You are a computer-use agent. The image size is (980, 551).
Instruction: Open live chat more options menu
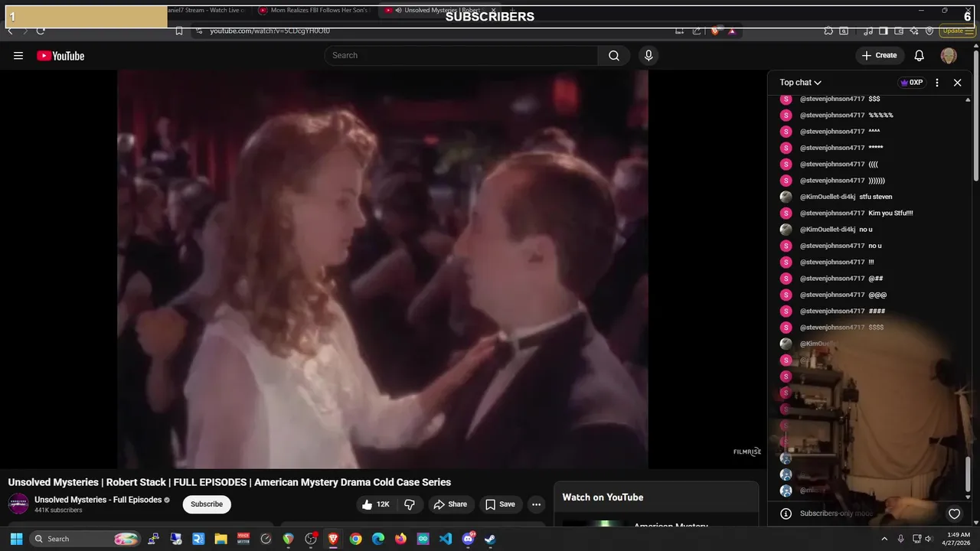tap(937, 83)
